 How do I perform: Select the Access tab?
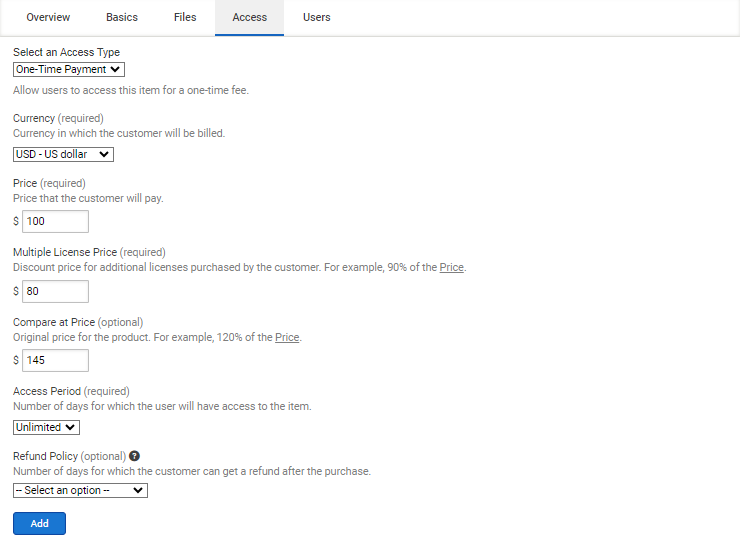tap(249, 17)
